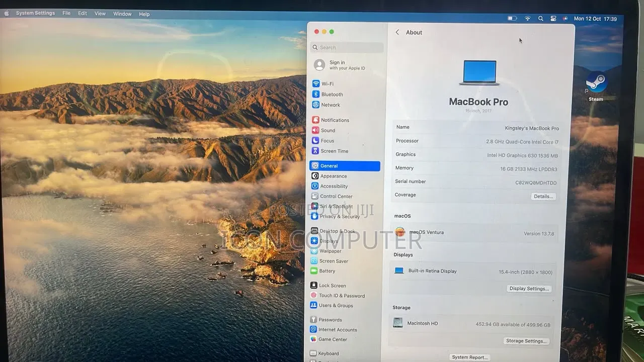Open Displays icon in sidebar
644x362 pixels.
click(x=314, y=241)
